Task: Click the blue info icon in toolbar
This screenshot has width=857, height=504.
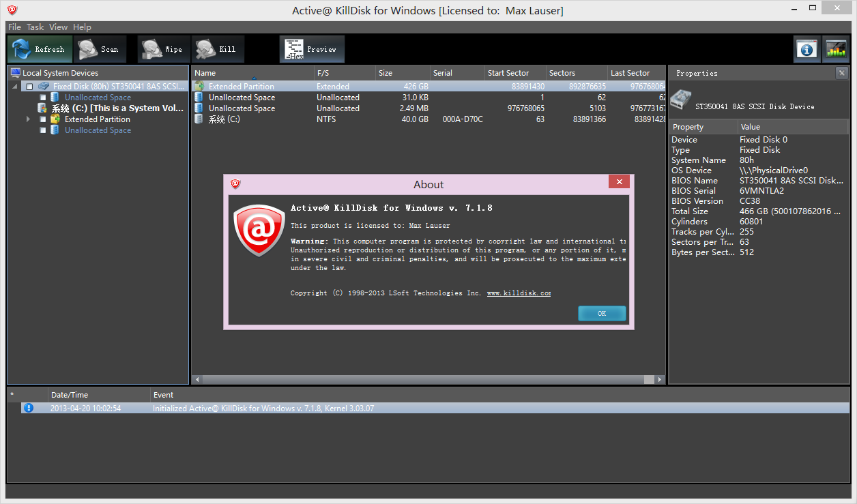Action: coord(807,49)
